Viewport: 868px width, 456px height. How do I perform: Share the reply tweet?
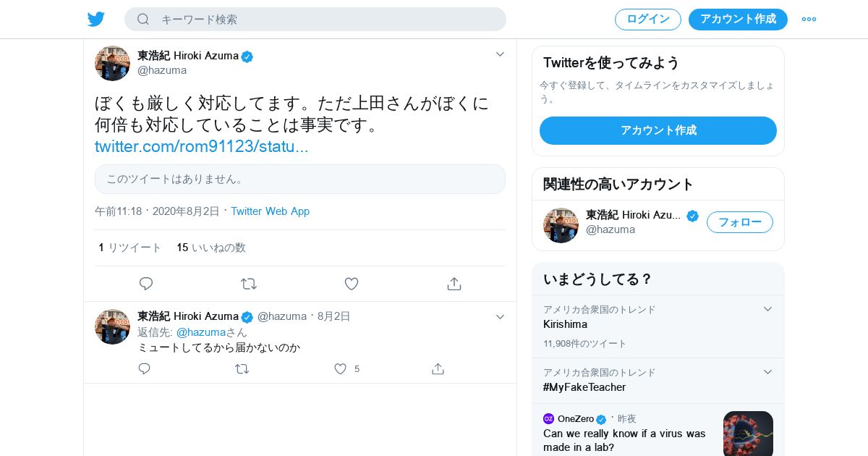click(438, 369)
